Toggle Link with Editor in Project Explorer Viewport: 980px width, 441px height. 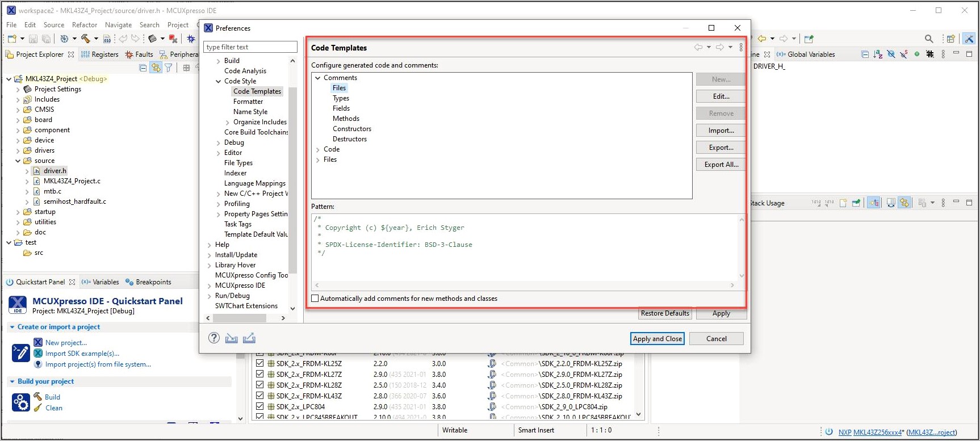[x=156, y=68]
